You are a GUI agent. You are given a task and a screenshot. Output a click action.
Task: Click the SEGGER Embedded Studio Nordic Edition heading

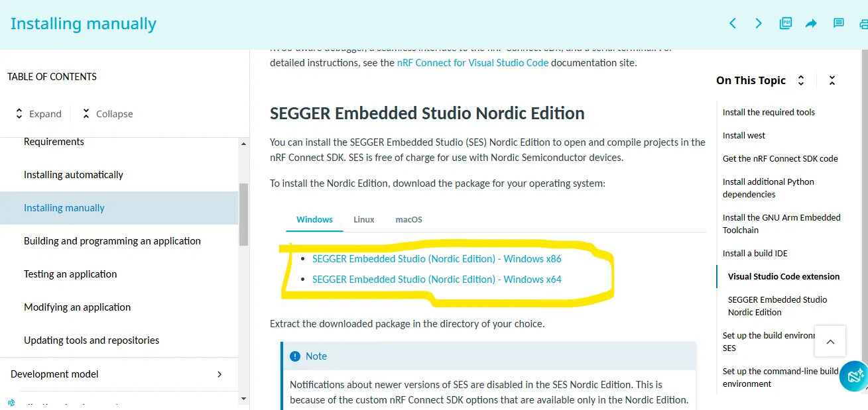(x=427, y=113)
